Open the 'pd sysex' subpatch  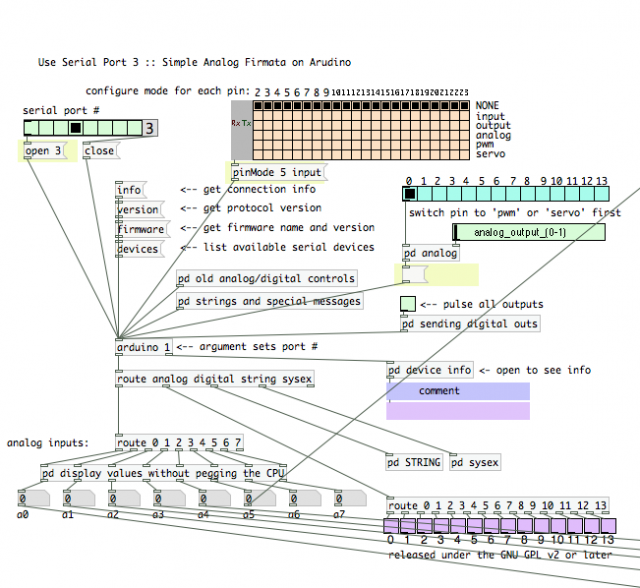coord(475,463)
